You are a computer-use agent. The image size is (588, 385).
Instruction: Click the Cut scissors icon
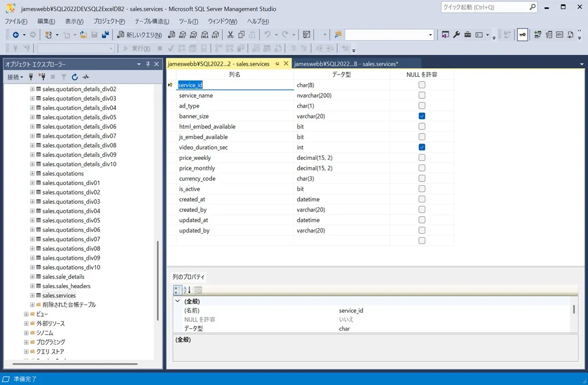230,35
